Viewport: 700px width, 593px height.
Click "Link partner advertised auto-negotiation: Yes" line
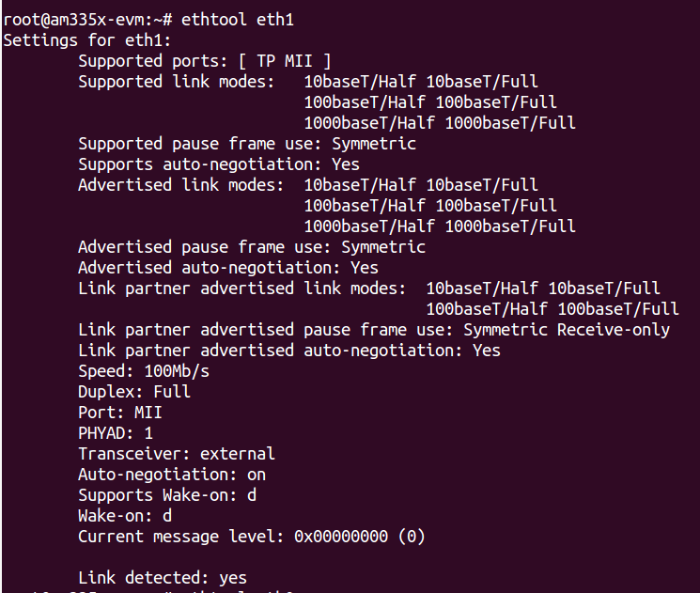click(289, 351)
